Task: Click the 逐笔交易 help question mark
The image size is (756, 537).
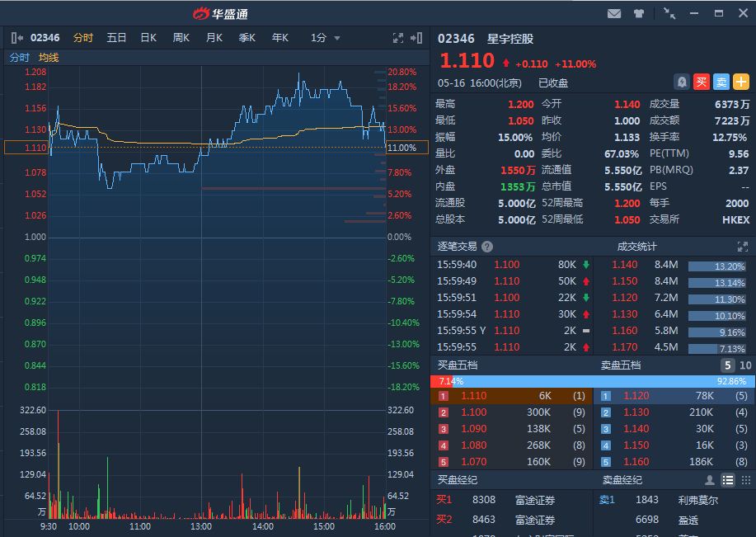Action: [487, 247]
